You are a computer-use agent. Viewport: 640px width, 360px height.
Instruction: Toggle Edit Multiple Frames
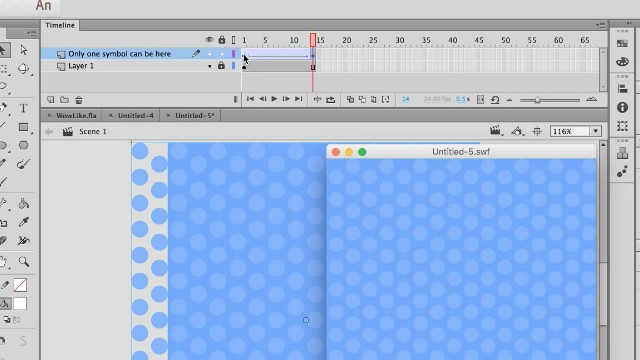[x=373, y=99]
